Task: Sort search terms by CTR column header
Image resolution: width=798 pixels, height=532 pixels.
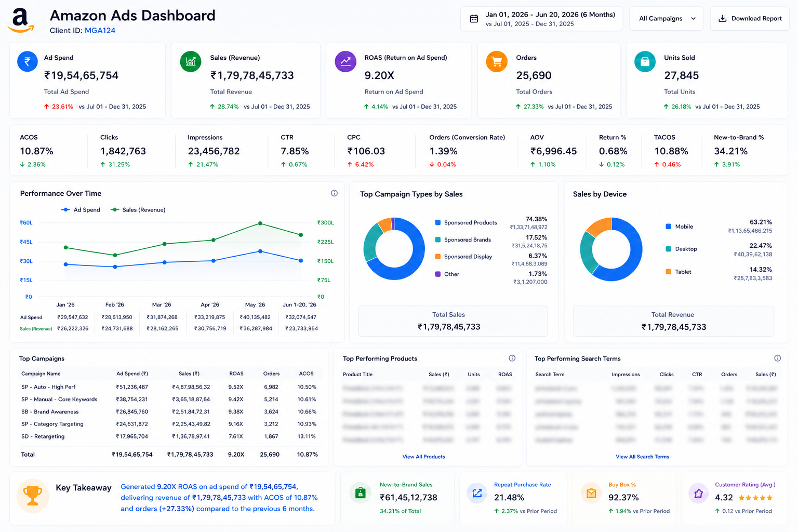Action: point(697,374)
